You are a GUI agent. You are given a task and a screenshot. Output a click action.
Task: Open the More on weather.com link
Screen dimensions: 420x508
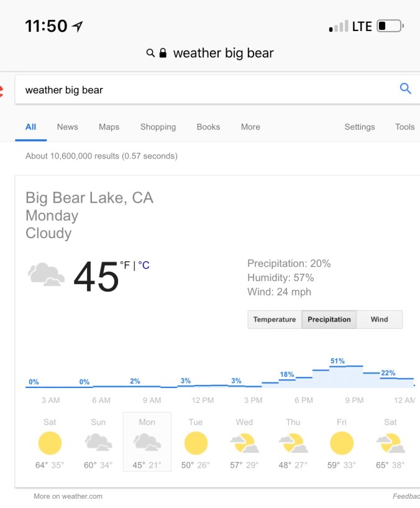68,496
